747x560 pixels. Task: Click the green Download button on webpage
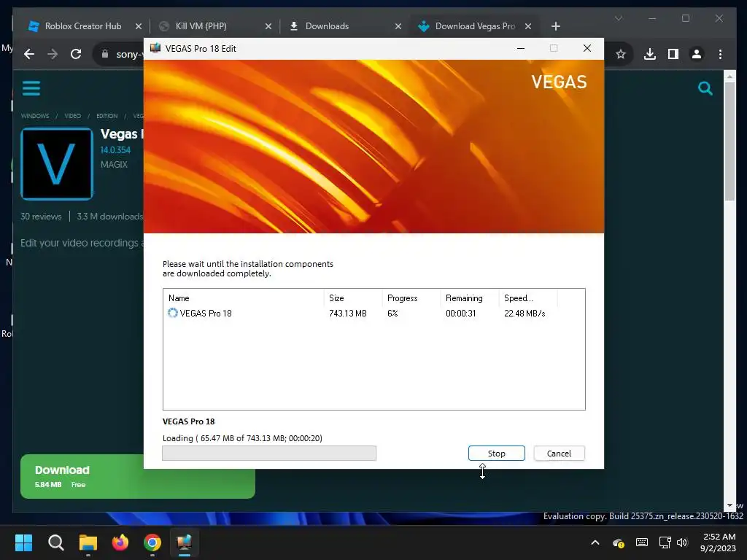pyautogui.click(x=138, y=477)
